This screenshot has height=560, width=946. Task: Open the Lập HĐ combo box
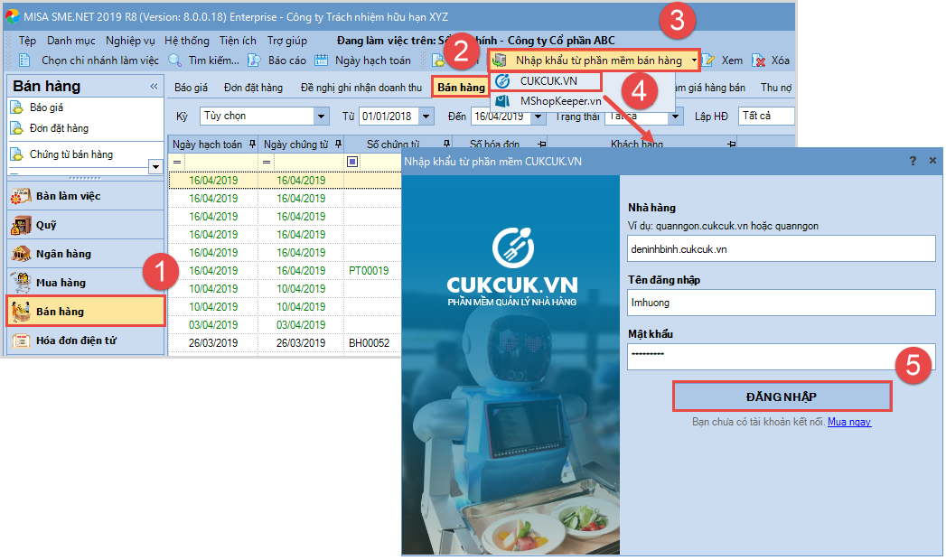766,116
